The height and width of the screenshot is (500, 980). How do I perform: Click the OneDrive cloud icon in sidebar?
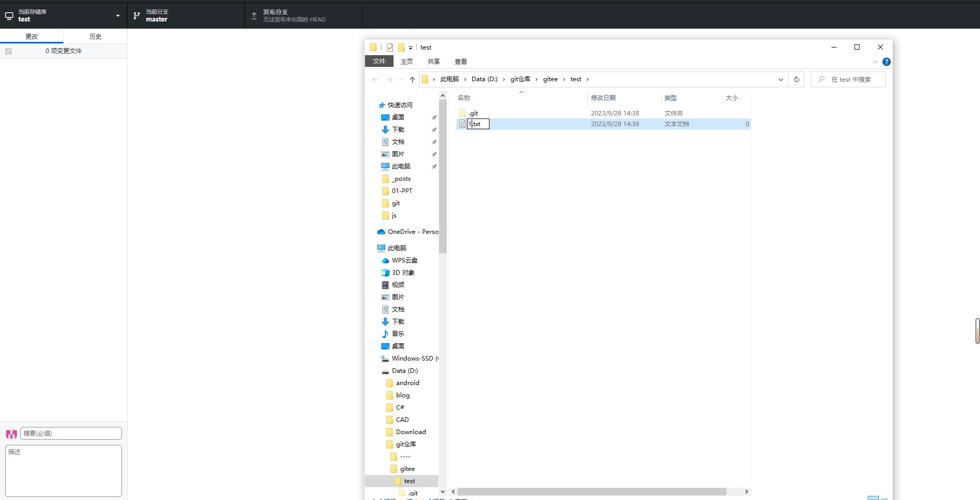381,232
